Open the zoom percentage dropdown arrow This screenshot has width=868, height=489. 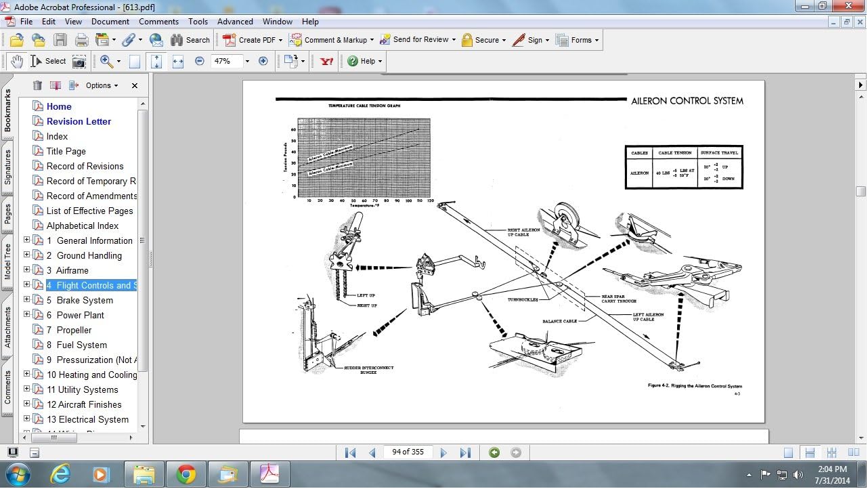click(x=247, y=62)
